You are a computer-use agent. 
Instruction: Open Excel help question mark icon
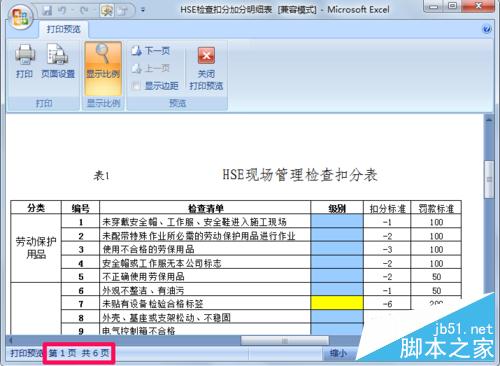[x=487, y=29]
